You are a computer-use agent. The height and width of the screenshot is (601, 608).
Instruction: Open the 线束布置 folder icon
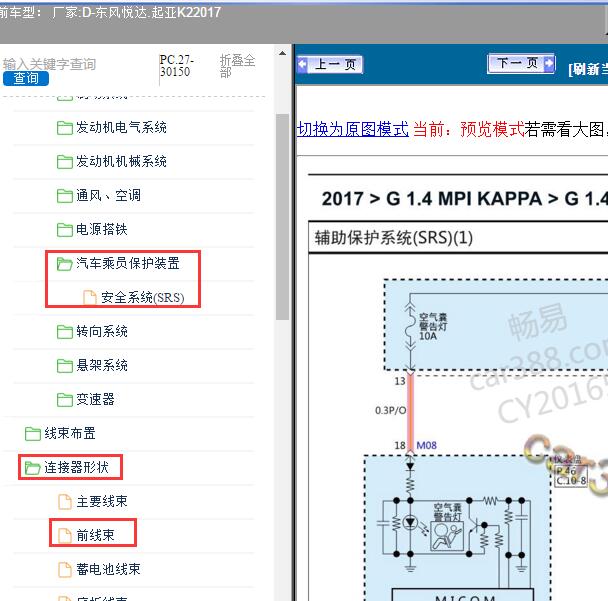click(33, 434)
